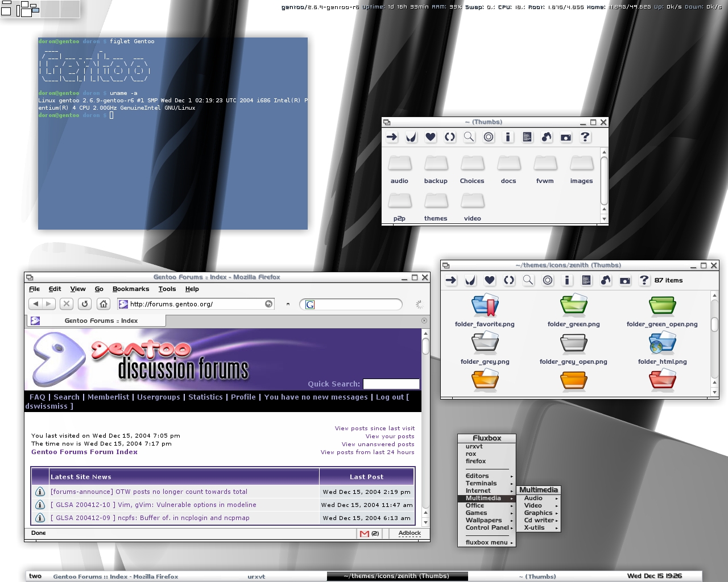Click the refresh icon in the zenith window
The width and height of the screenshot is (728, 582).
click(509, 280)
